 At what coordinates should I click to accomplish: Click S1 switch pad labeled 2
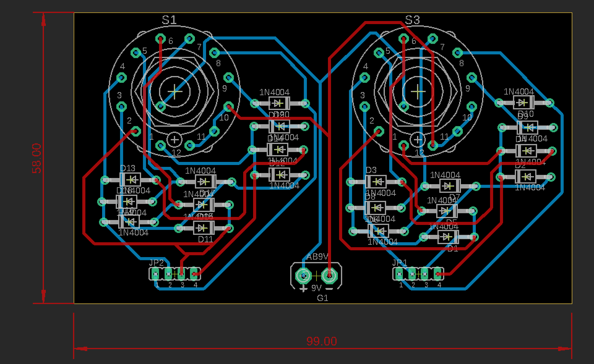click(136, 131)
